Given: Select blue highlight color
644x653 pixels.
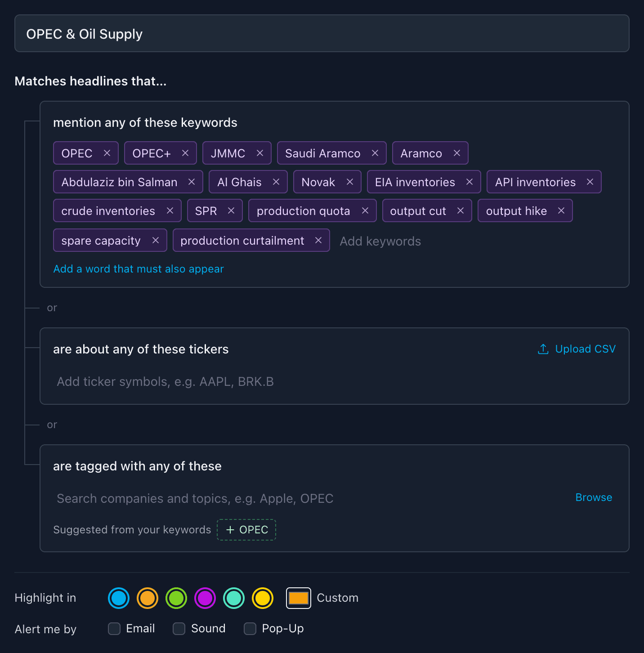Looking at the screenshot, I should tap(119, 598).
